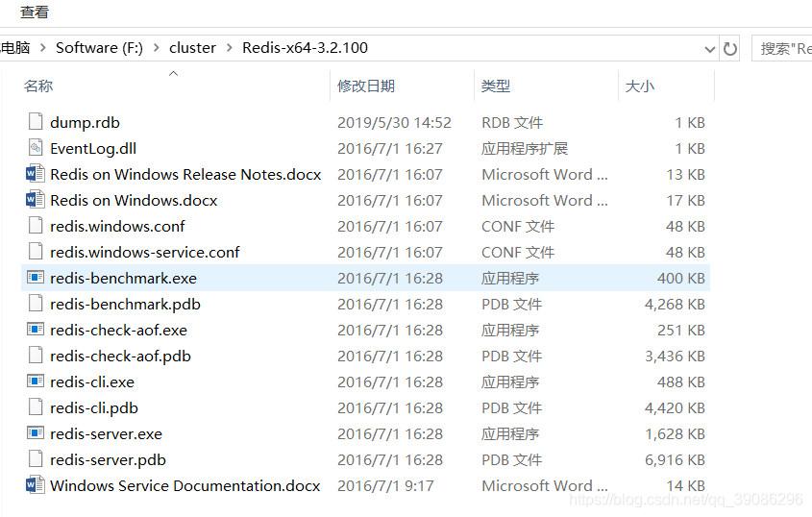Click the redis-benchmark.pdb file icon
This screenshot has height=517, width=812.
point(36,303)
